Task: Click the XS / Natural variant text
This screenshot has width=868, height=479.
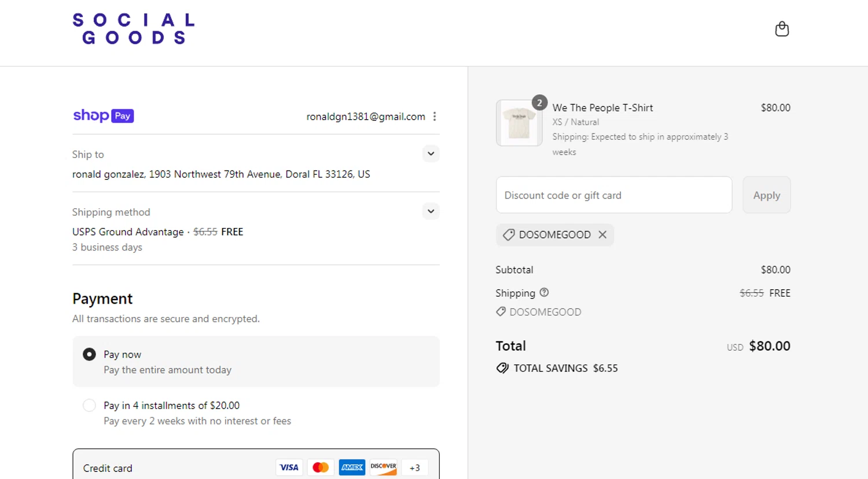Action: [x=576, y=122]
